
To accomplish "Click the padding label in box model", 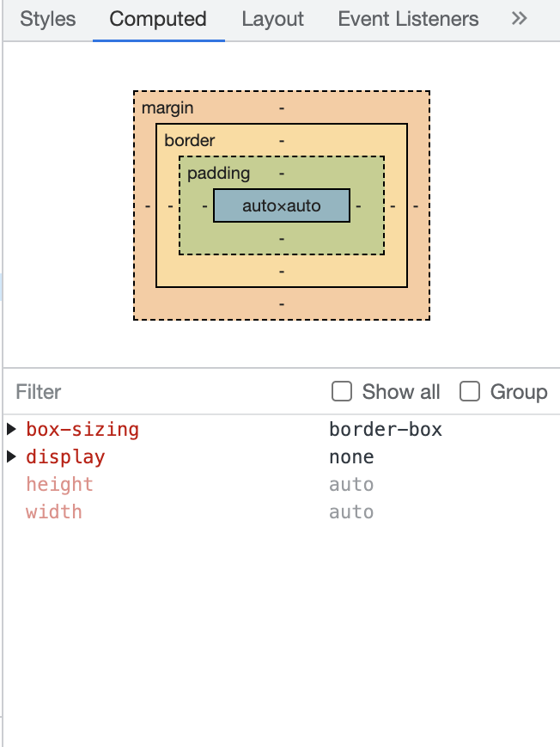I will click(218, 174).
